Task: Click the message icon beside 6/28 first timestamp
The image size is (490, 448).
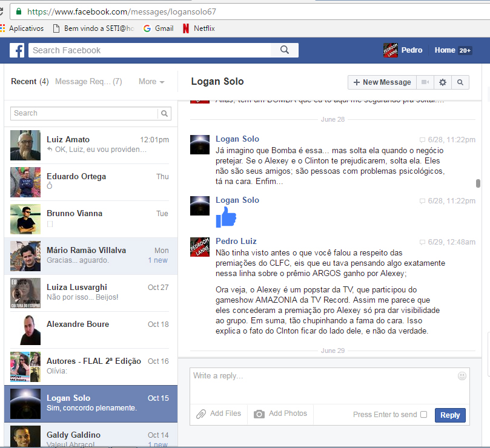Action: (x=422, y=140)
